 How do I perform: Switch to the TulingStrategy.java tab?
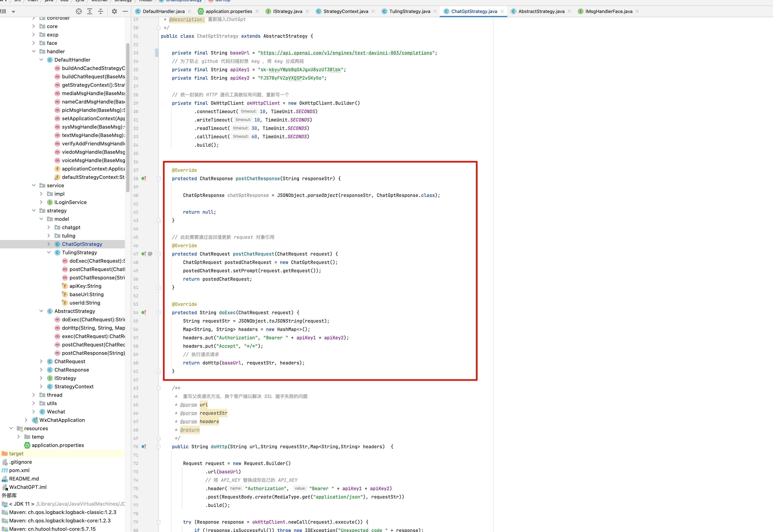[x=410, y=11]
